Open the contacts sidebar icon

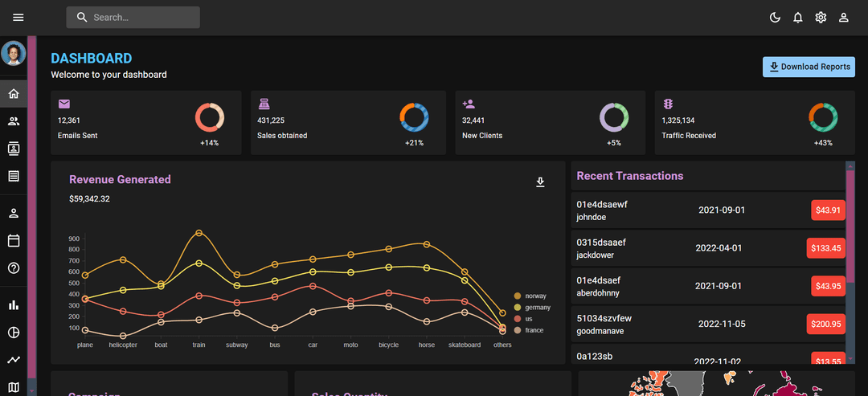coord(14,149)
